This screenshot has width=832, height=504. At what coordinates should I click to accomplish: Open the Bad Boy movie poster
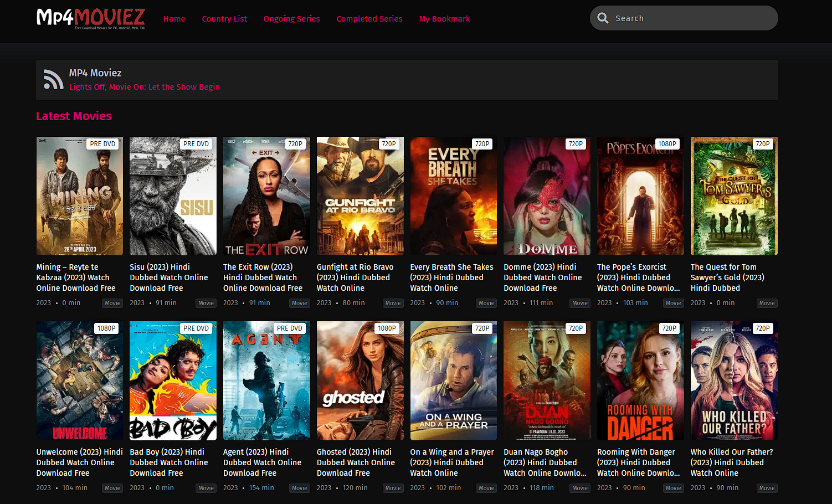click(x=173, y=381)
